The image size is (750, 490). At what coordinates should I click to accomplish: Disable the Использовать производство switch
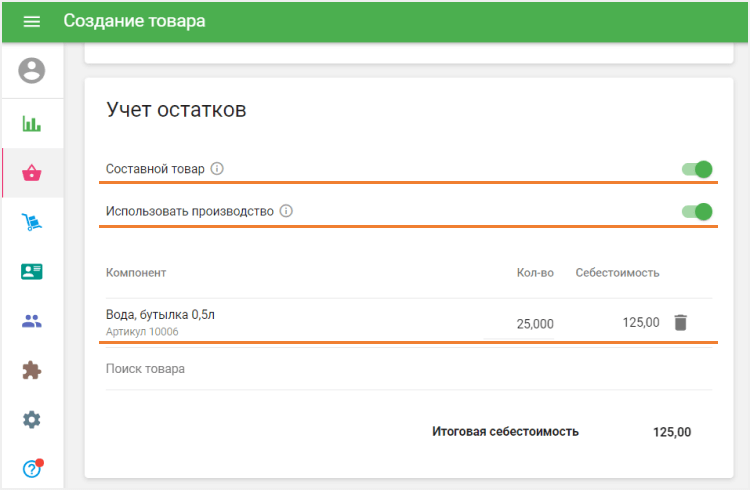coord(697,212)
